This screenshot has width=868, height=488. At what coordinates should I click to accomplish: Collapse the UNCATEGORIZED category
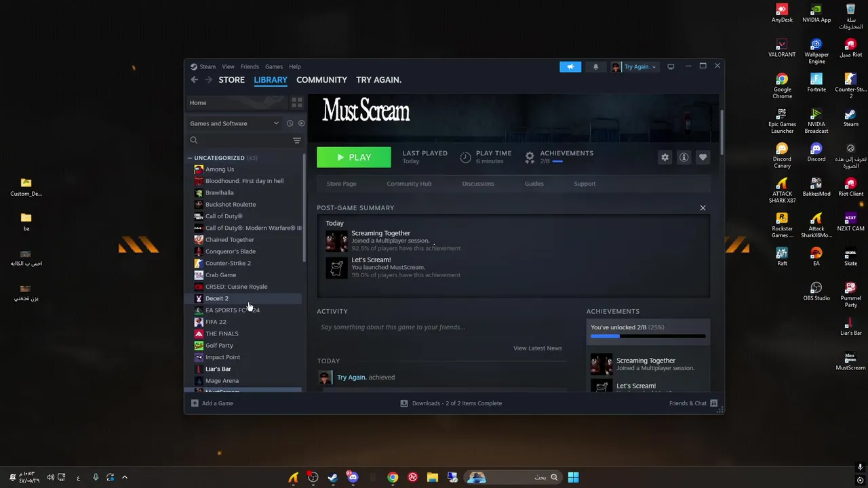[x=190, y=158]
